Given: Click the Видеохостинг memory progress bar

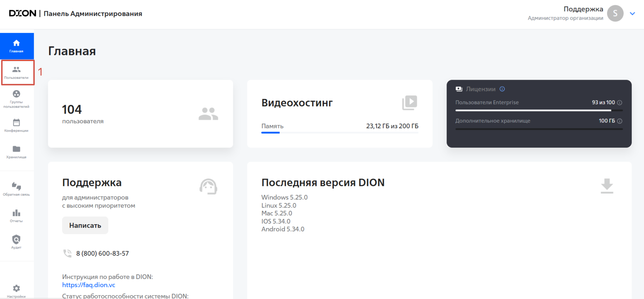Looking at the screenshot, I should (x=339, y=132).
